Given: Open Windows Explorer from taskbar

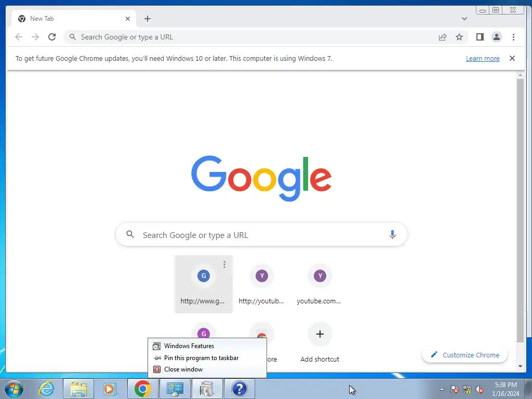Looking at the screenshot, I should 78,389.
